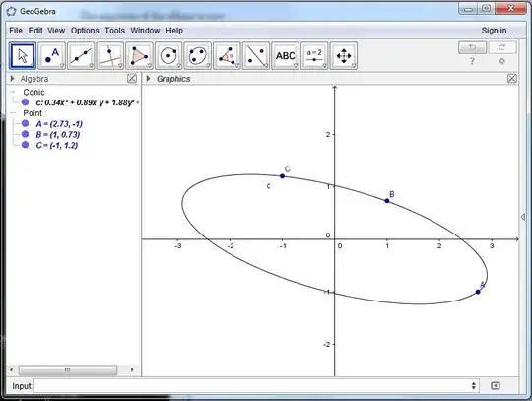Select the Perpendicular Line tool
532x401 pixels.
(x=110, y=55)
